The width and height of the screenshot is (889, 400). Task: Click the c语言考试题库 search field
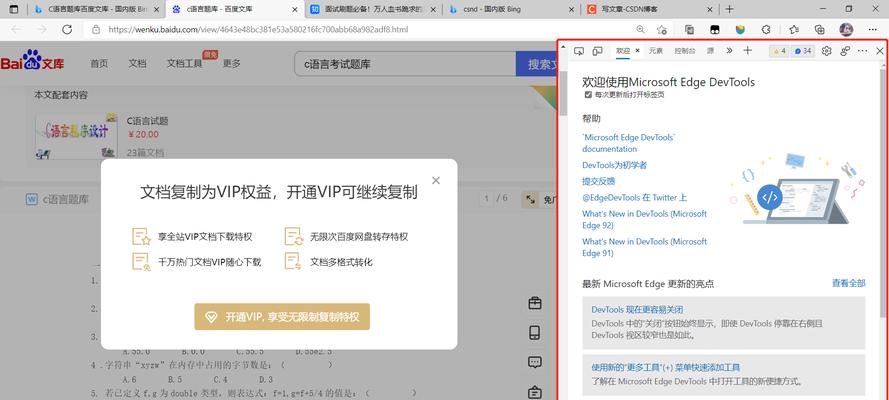pos(405,64)
